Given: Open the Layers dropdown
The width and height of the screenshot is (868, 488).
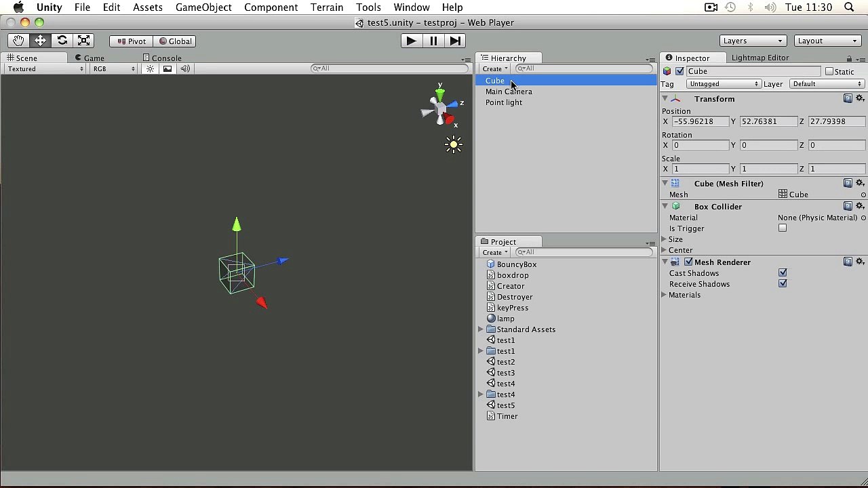Looking at the screenshot, I should 753,41.
